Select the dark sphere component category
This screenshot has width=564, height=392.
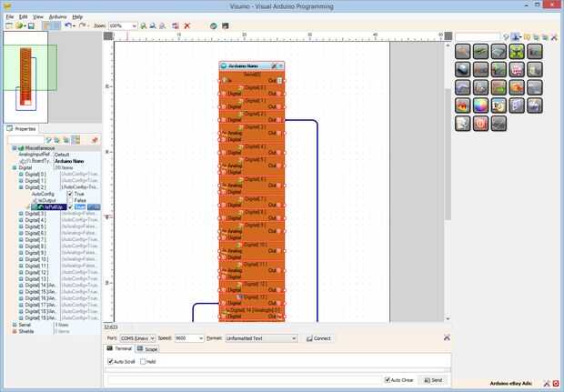(462, 69)
